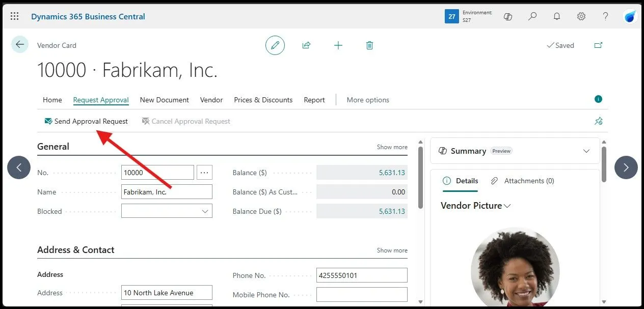Open Dynamics 365 Business Central home link
Screen dimensions: 644x309
click(x=88, y=16)
